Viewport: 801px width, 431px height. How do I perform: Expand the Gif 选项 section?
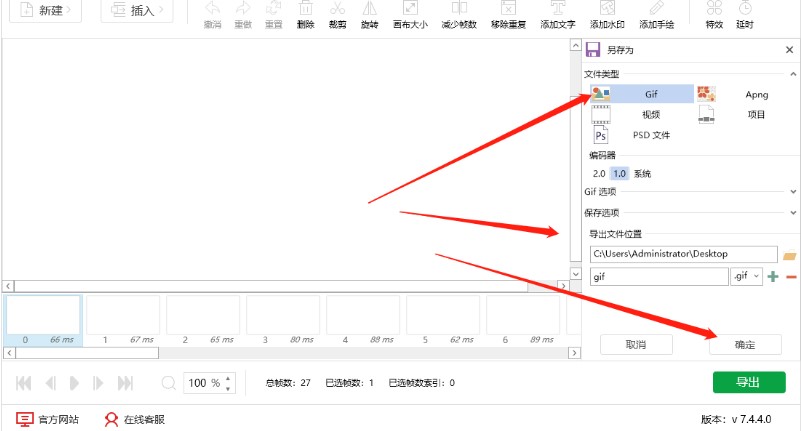[793, 192]
